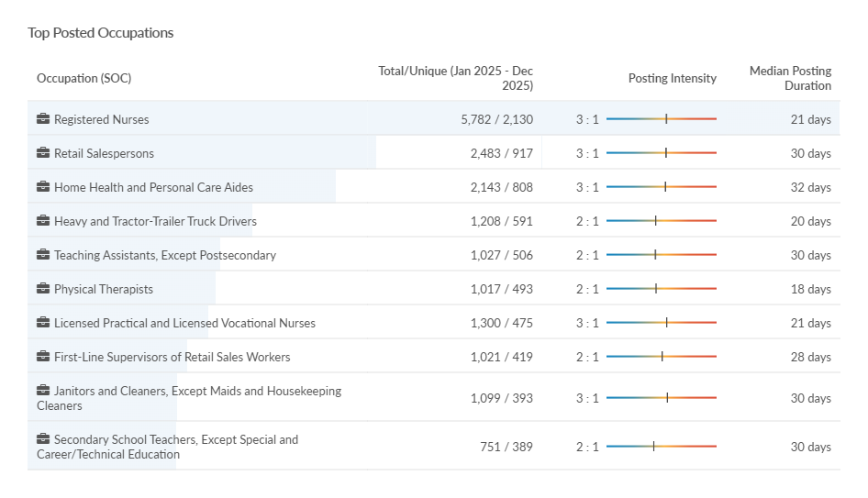Click Registered Nurses posting intensity bar
This screenshot has width=868, height=498.
pos(661,119)
